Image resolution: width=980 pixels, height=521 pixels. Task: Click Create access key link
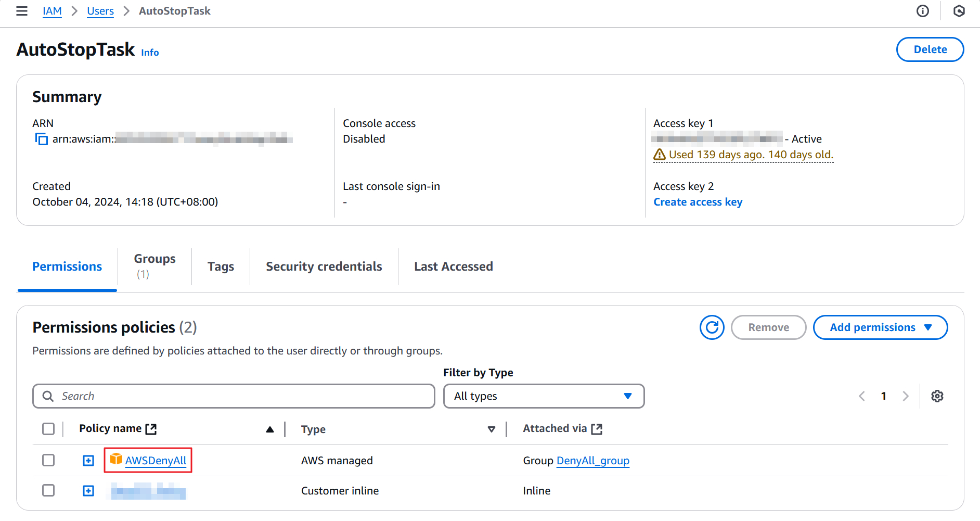pyautogui.click(x=698, y=202)
